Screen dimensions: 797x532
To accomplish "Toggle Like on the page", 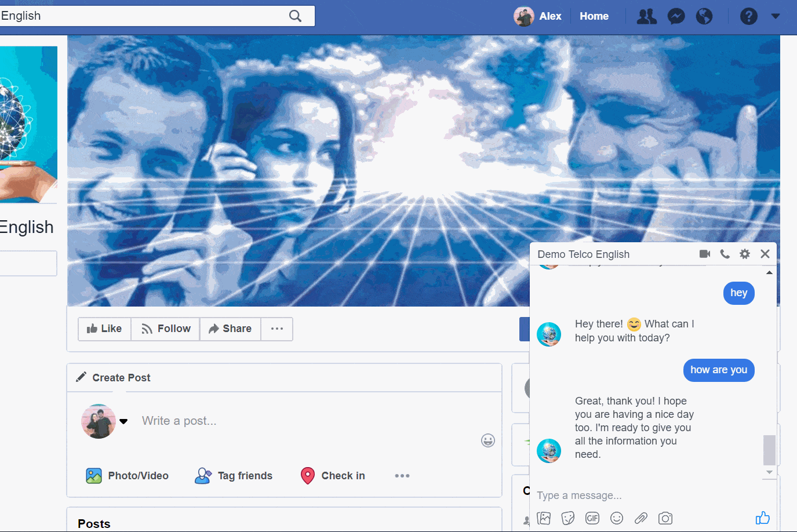I will [x=104, y=329].
